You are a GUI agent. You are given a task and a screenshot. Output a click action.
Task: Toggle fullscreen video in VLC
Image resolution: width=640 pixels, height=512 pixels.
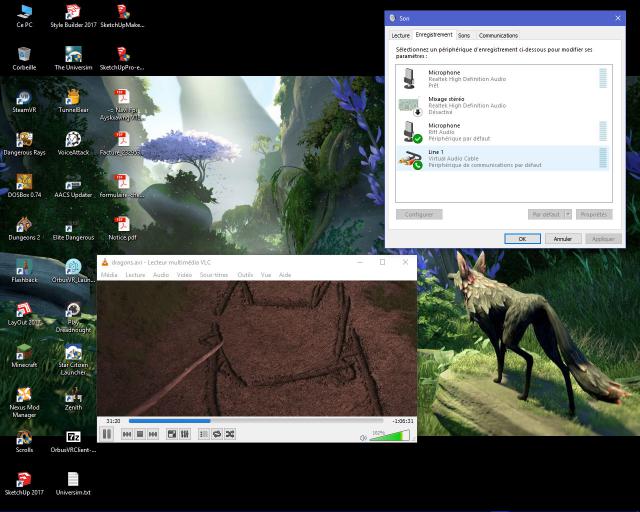172,434
